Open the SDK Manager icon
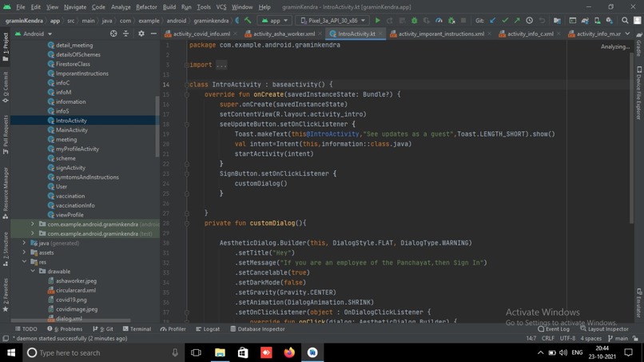The width and height of the screenshot is (644, 362). pyautogui.click(x=610, y=21)
